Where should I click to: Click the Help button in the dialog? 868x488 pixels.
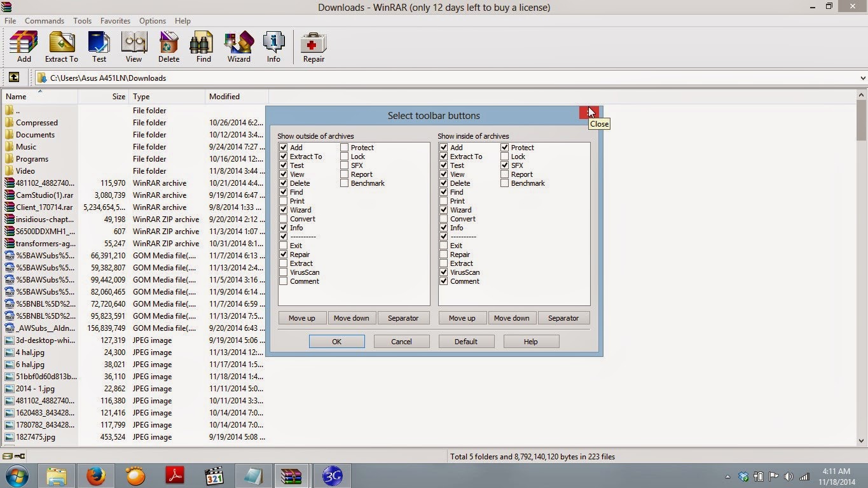pos(530,342)
